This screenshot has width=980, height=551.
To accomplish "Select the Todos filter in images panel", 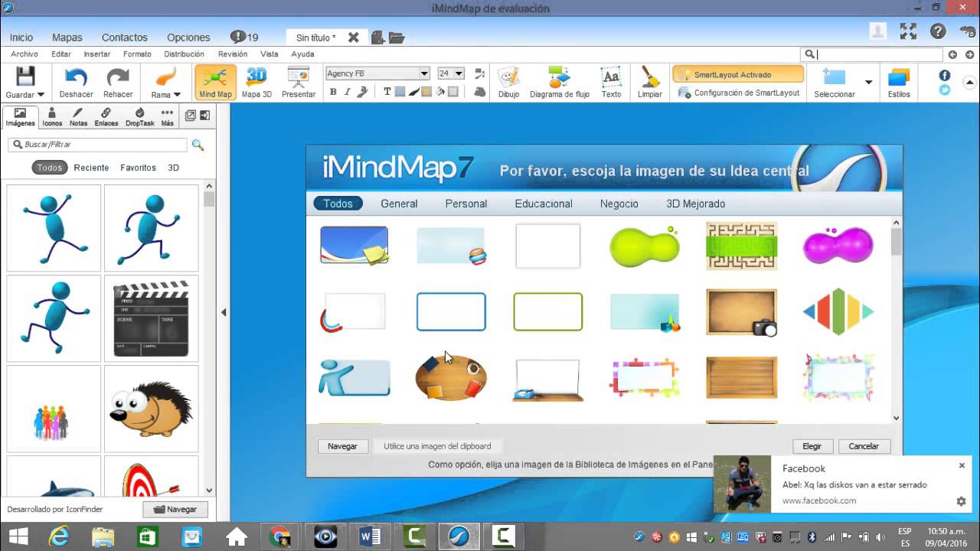I will [50, 168].
